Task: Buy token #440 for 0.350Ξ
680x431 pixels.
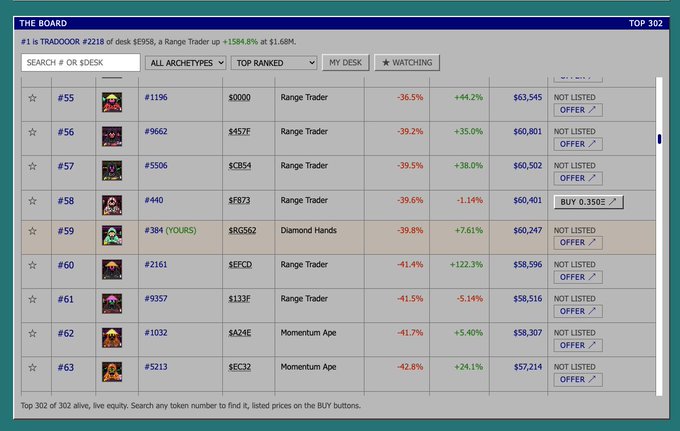Action: click(588, 202)
